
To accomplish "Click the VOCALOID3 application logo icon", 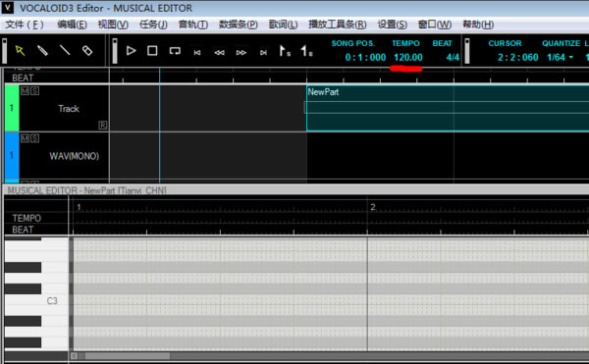I will click(x=8, y=8).
